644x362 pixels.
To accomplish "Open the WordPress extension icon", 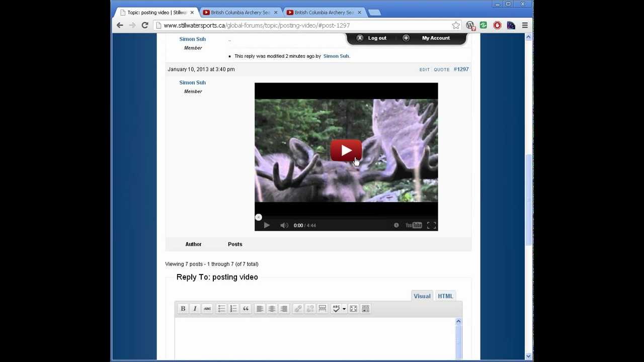I will [470, 25].
